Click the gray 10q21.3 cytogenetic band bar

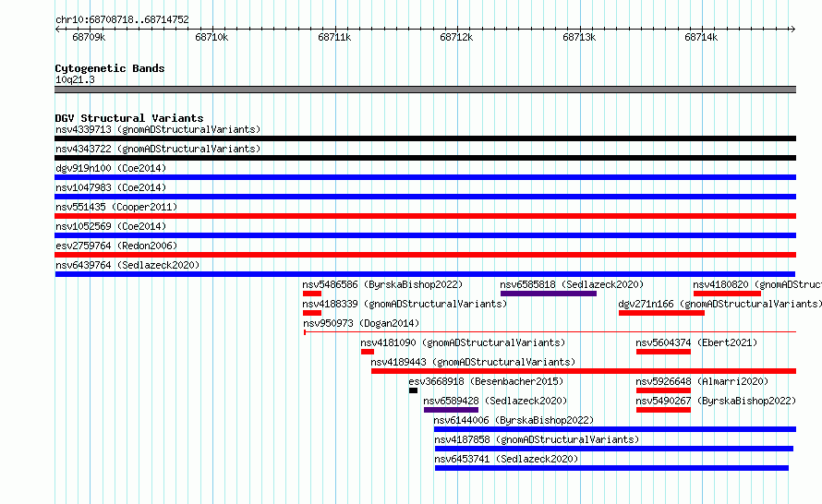(x=425, y=90)
